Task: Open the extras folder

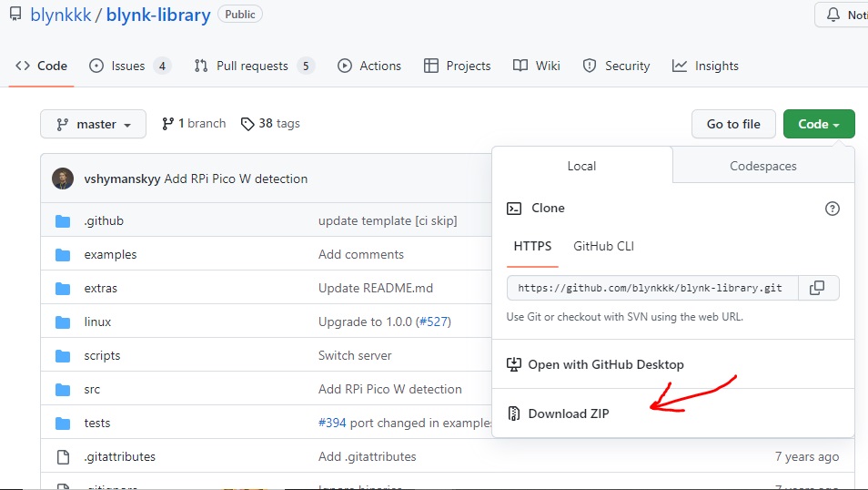Action: 101,288
